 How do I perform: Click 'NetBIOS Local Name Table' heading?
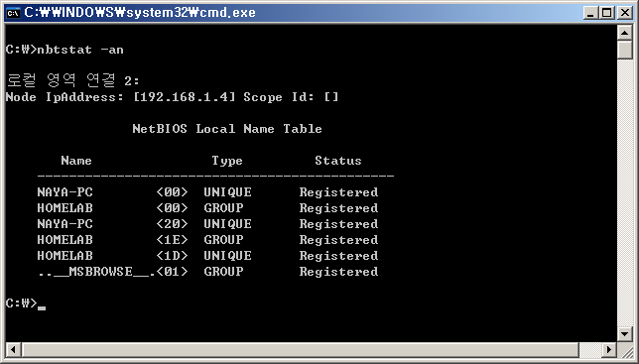(x=227, y=129)
